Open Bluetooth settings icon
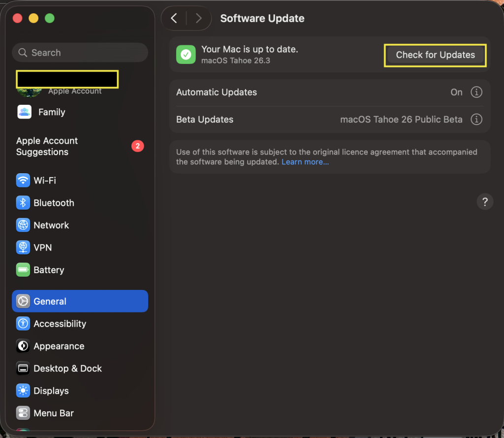This screenshot has width=504, height=438. (x=23, y=203)
